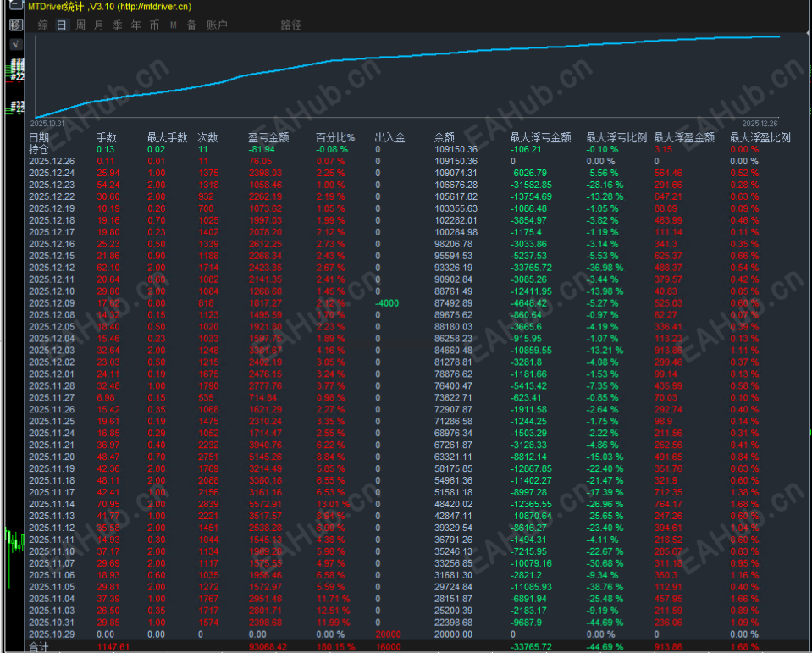Select date row 2025.11.20
This screenshot has width=812, height=653.
[52, 457]
